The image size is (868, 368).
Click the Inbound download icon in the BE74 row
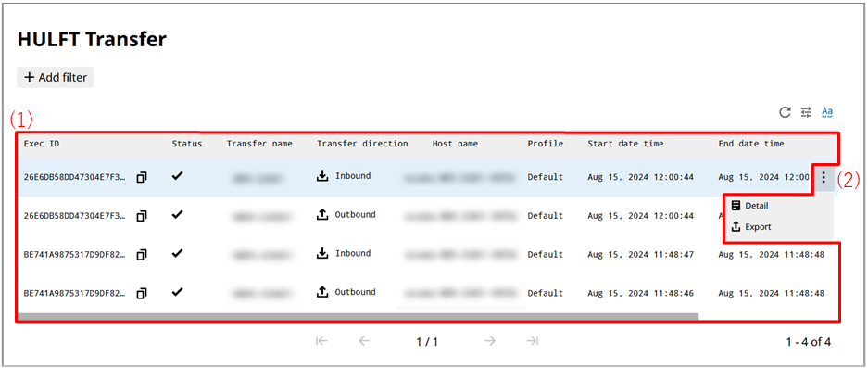coord(322,254)
